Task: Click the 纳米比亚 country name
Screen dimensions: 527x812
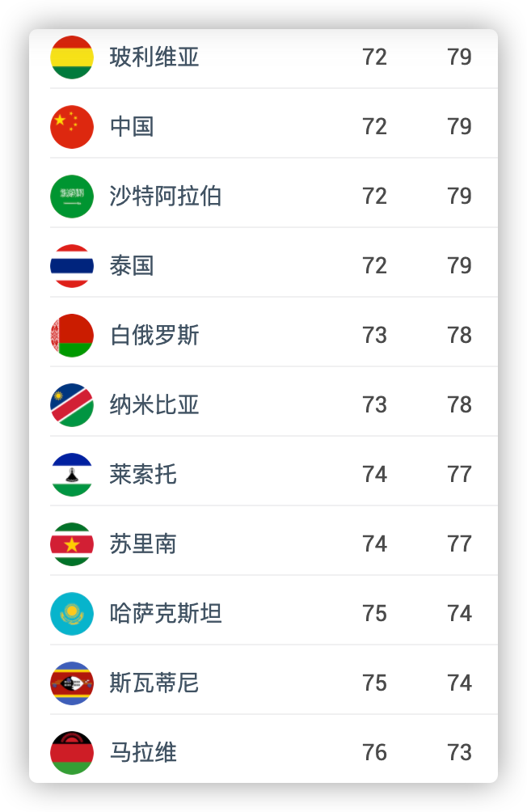Action: click(x=154, y=405)
